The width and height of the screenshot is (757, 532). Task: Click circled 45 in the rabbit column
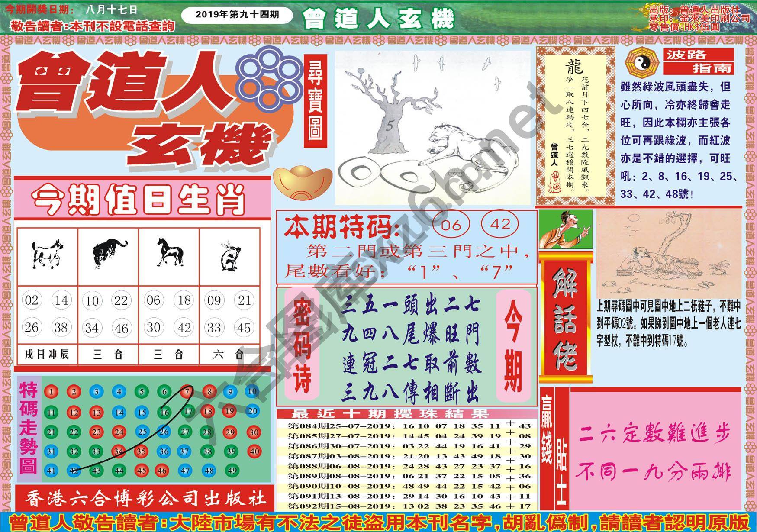[244, 327]
